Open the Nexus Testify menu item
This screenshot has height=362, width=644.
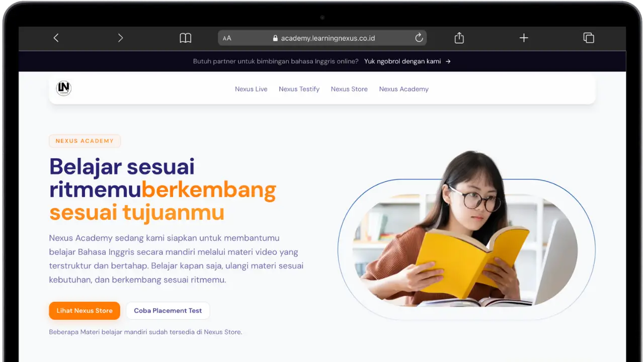pos(299,89)
